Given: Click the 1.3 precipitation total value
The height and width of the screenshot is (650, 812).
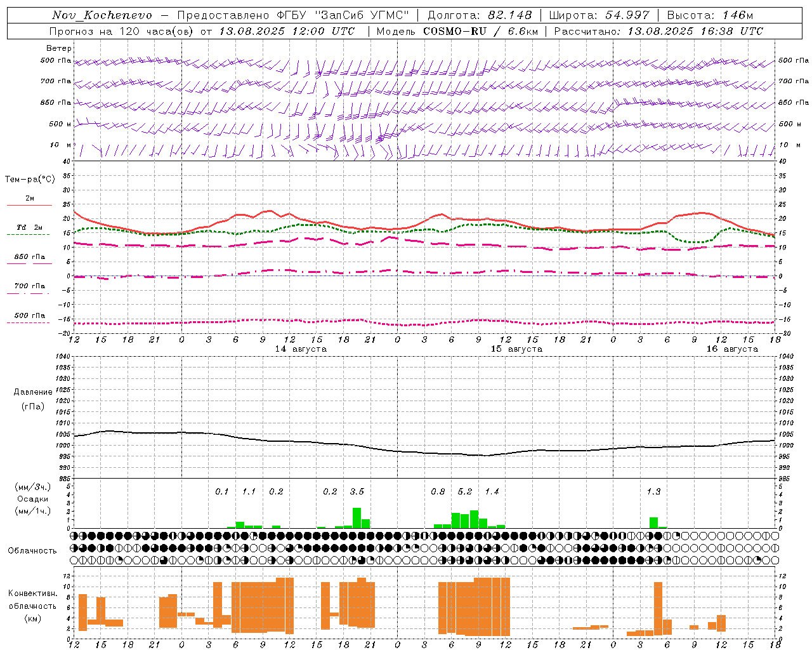Looking at the screenshot, I should pyautogui.click(x=653, y=491).
